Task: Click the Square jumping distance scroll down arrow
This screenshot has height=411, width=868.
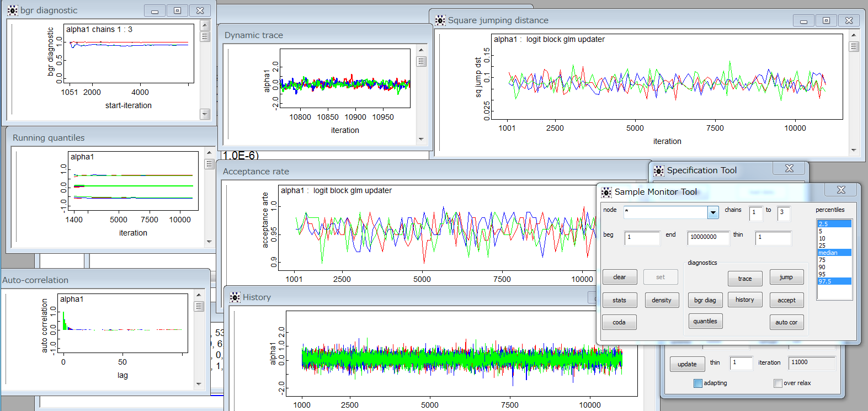Action: click(854, 150)
